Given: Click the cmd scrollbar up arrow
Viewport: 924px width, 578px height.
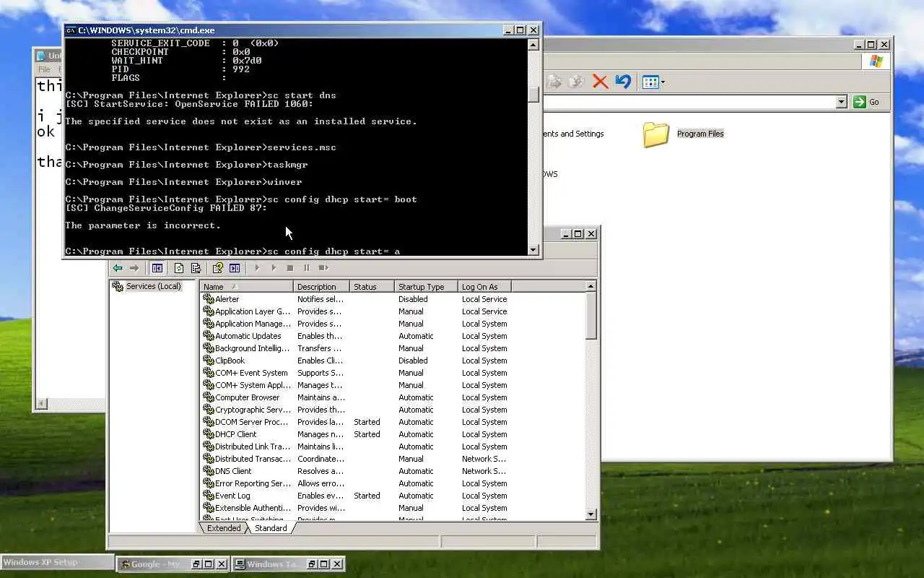Looking at the screenshot, I should click(x=533, y=45).
